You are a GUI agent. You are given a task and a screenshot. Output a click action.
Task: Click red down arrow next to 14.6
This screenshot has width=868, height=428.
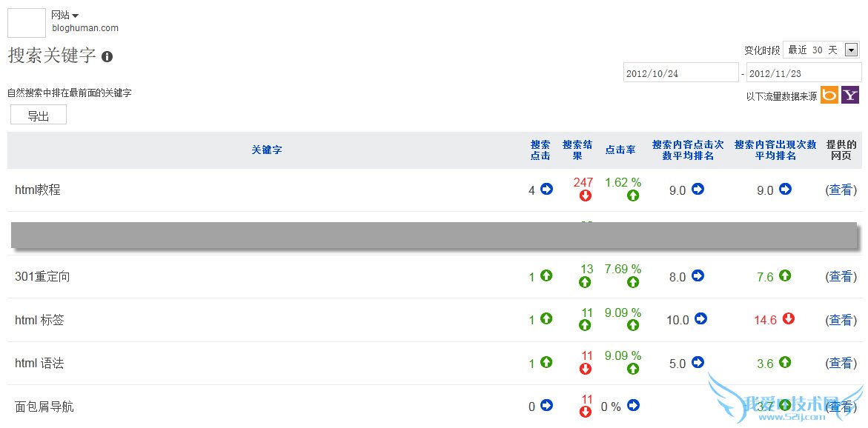789,318
